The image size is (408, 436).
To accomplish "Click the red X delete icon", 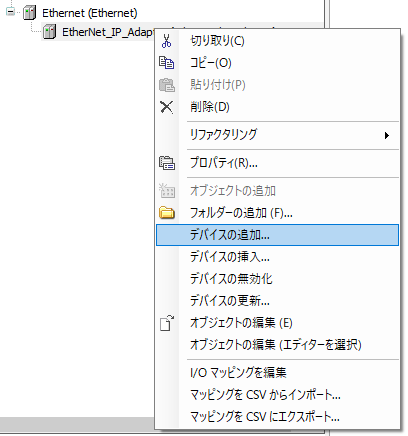I will [166, 107].
